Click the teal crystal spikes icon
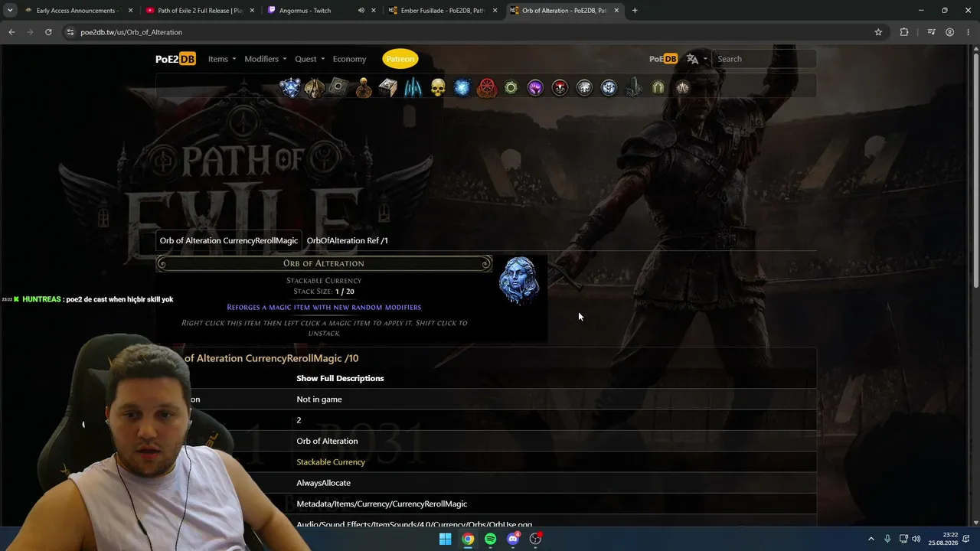 click(x=413, y=88)
